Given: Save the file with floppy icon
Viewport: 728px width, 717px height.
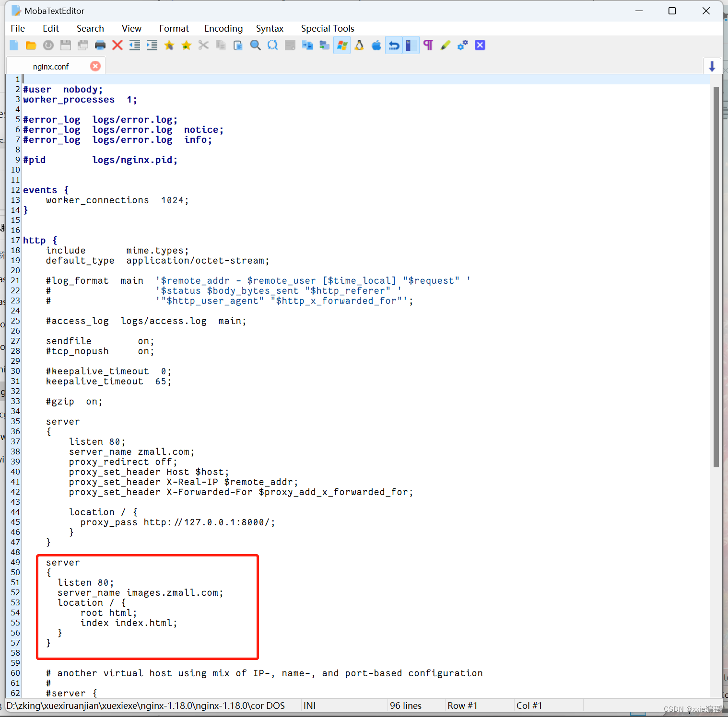Looking at the screenshot, I should (66, 46).
